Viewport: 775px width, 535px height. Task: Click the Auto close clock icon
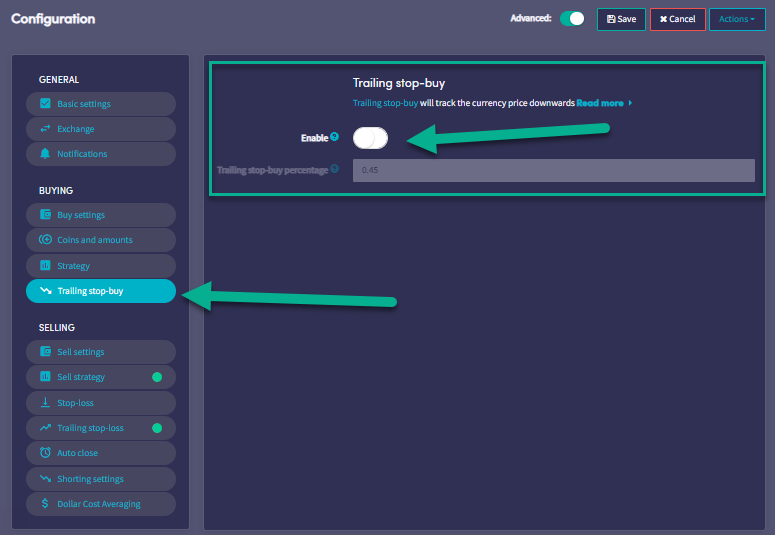pyautogui.click(x=45, y=453)
